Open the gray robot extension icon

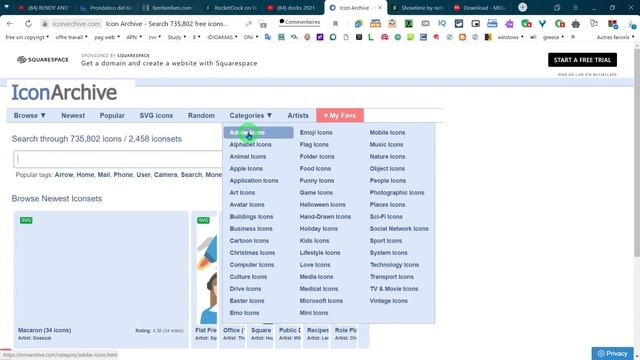pyautogui.click(x=576, y=24)
